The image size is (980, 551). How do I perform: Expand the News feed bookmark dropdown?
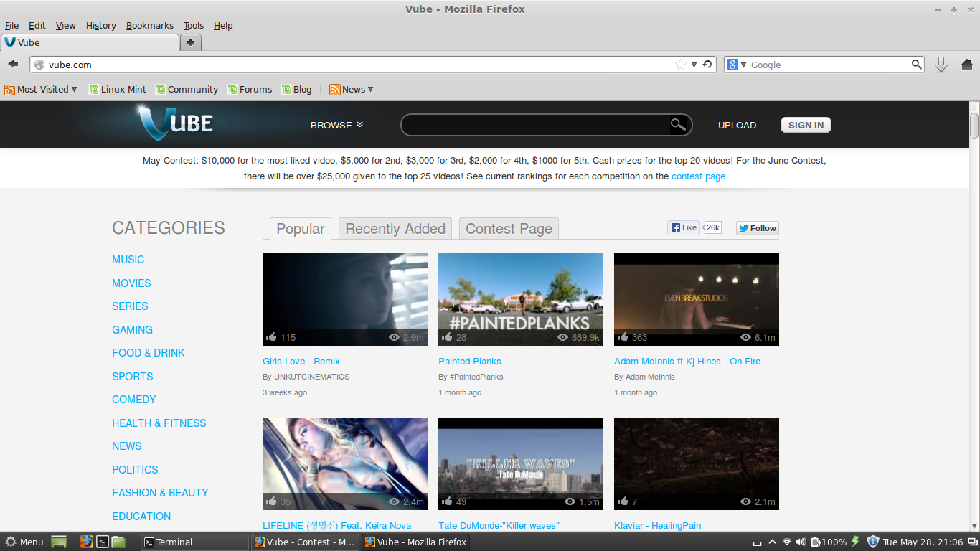coord(352,90)
